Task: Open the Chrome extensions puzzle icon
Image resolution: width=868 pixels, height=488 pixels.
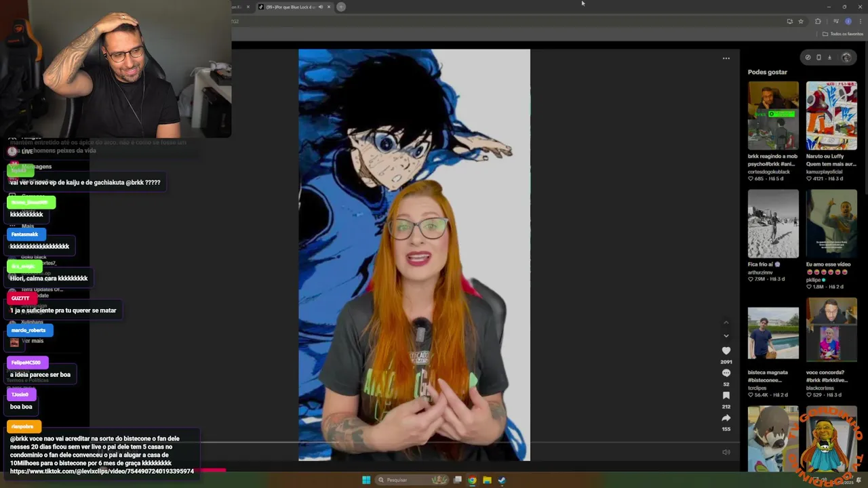Action: coord(818,21)
